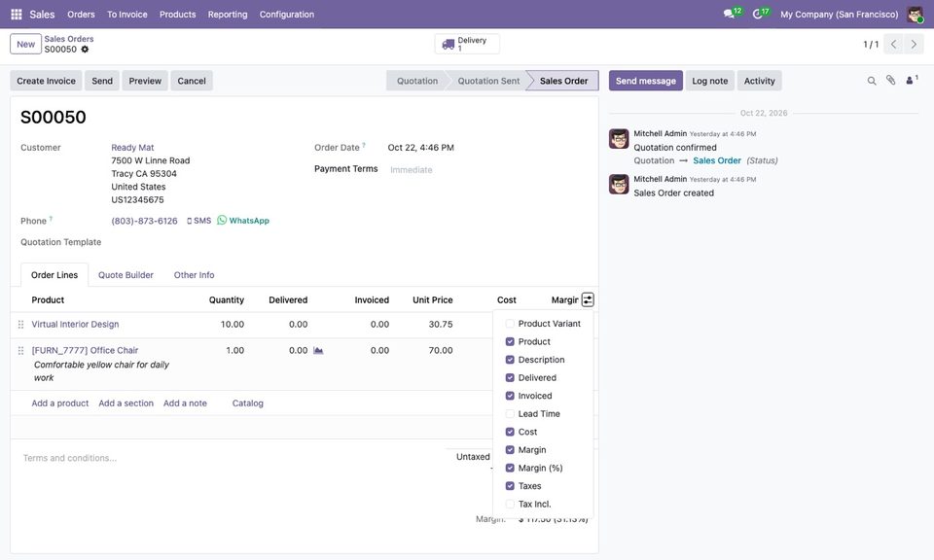Open the Reporting menu
The width and height of the screenshot is (934, 560).
[x=228, y=15]
